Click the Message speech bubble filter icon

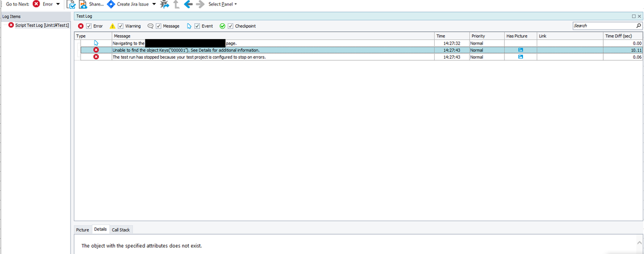point(150,26)
